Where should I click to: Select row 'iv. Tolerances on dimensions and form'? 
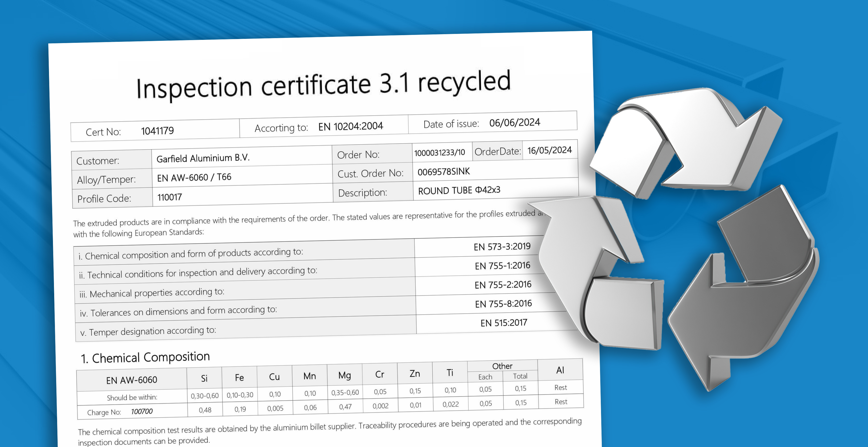pos(245,309)
